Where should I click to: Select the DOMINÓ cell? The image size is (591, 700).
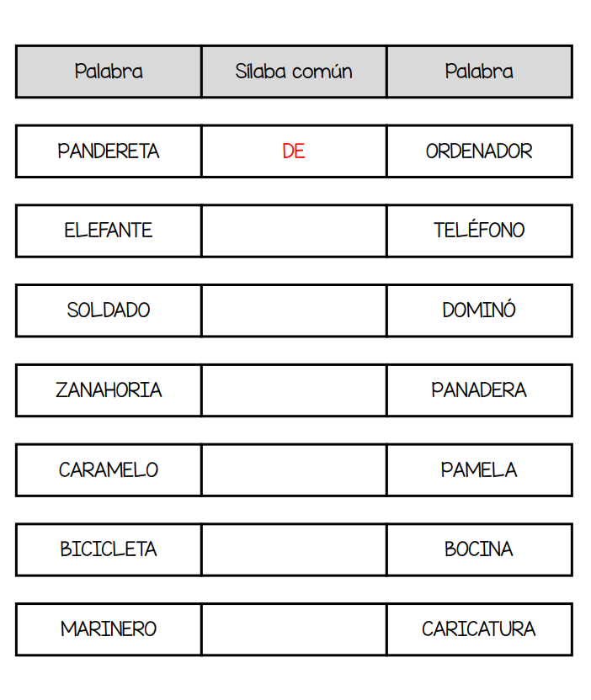click(x=479, y=310)
